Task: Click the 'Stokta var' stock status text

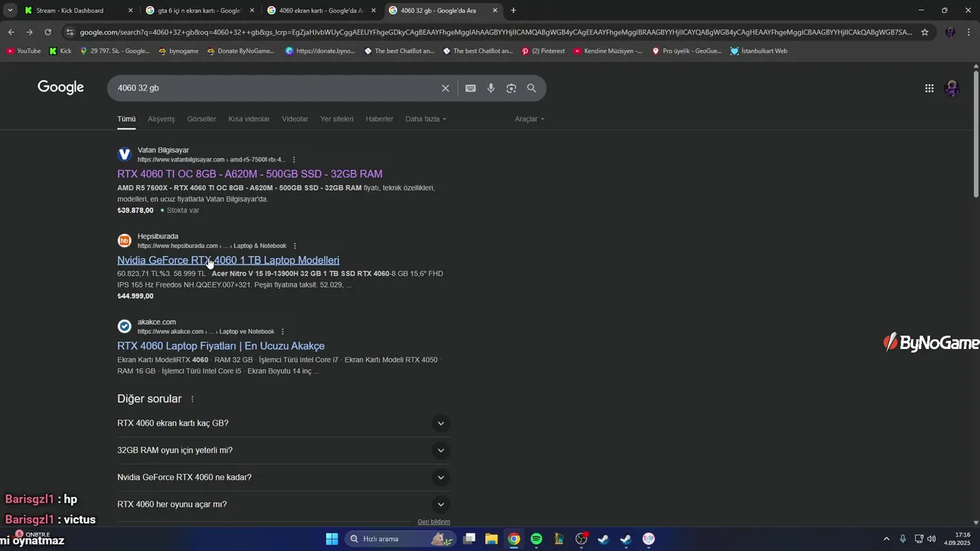Action: (183, 210)
